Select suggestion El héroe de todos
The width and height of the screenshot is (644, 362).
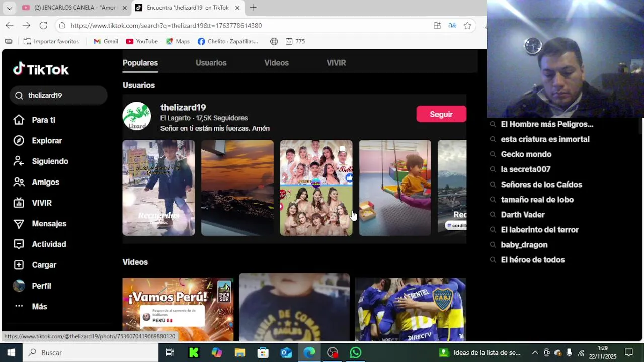[533, 260]
